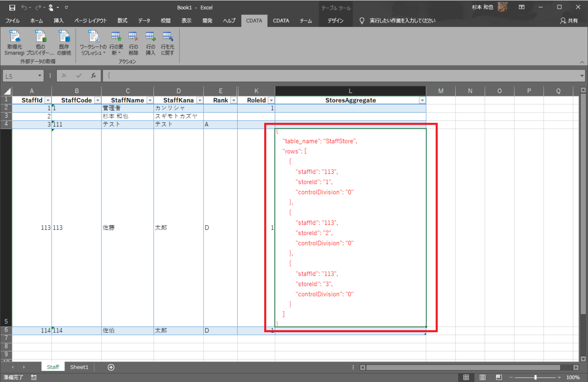This screenshot has width=588, height=382.
Task: Click the 行の削除 icon
Action: (133, 43)
